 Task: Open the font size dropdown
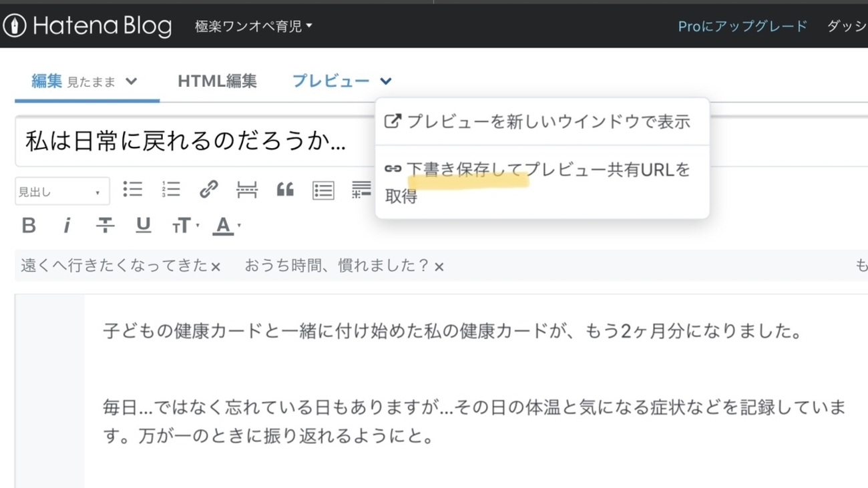184,226
